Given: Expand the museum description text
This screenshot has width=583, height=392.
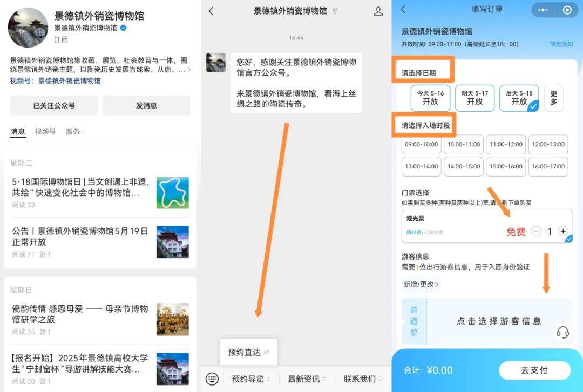Looking at the screenshot, I should (188, 70).
